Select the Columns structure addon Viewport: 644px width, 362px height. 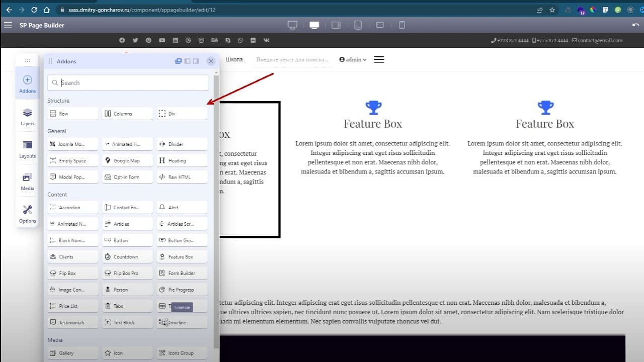128,114
